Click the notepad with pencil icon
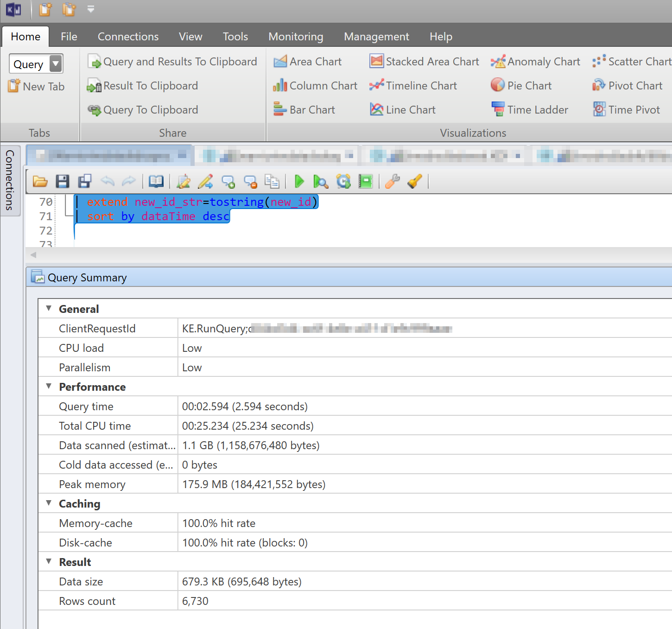 [184, 181]
